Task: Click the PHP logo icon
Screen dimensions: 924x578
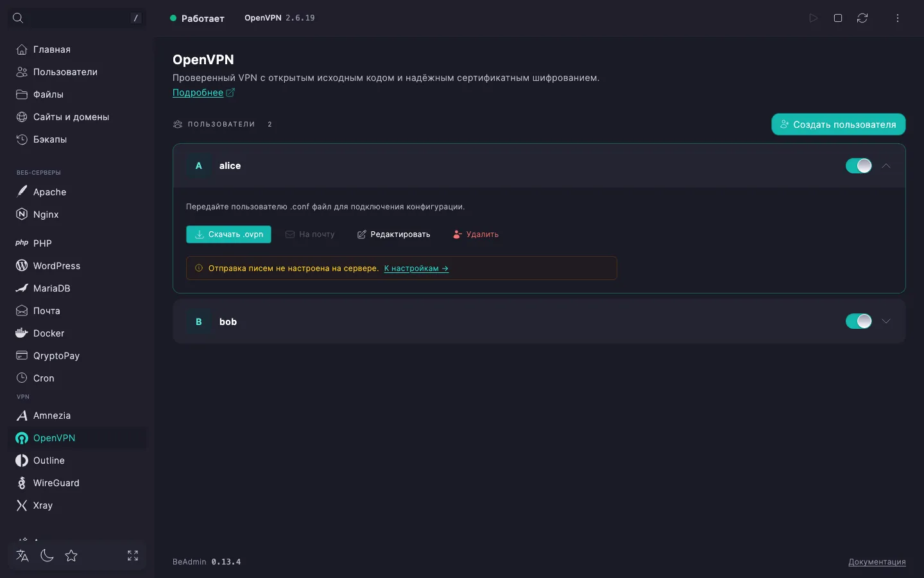Action: coord(22,243)
